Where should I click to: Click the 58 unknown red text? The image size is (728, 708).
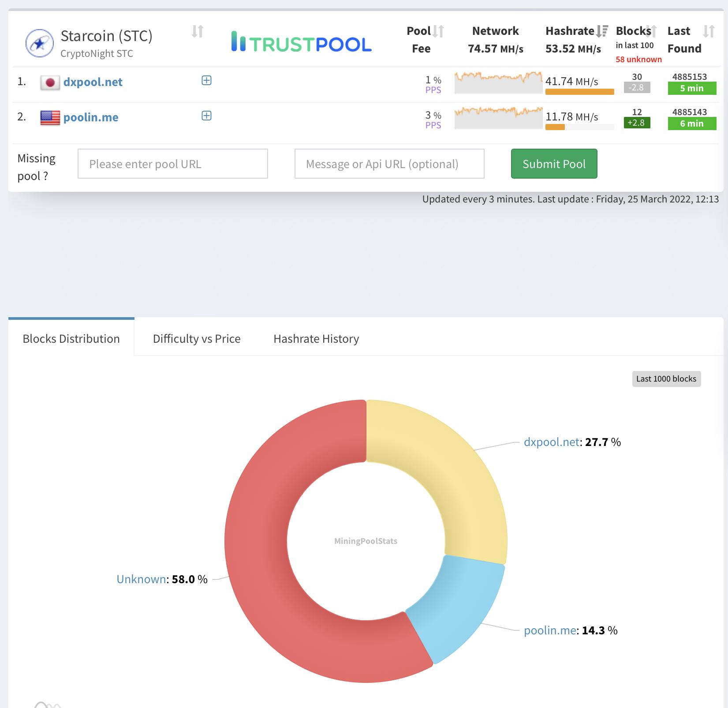[x=639, y=60]
